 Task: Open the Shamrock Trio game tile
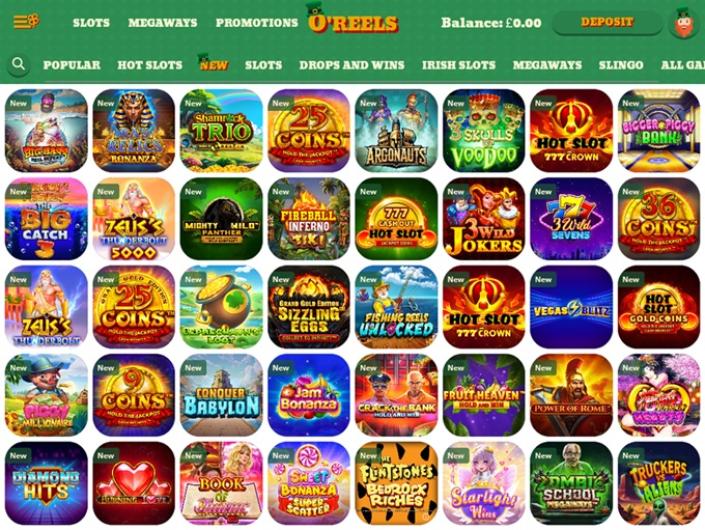pyautogui.click(x=221, y=130)
